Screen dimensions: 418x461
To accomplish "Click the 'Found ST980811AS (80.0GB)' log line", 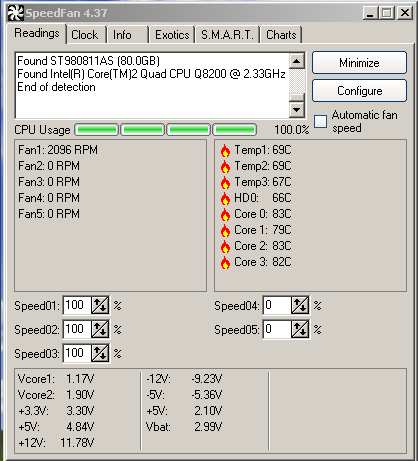I will (x=88, y=61).
